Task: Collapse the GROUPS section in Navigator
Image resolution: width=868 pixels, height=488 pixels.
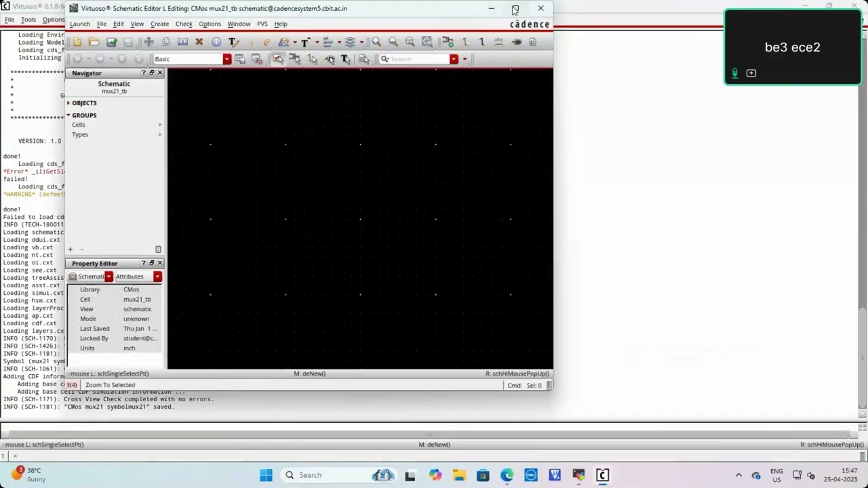Action: tap(68, 115)
